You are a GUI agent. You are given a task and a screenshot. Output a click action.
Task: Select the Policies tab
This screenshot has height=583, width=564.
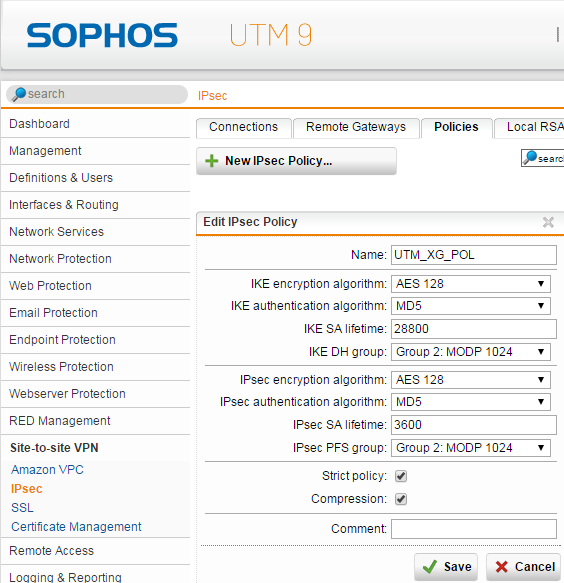tap(456, 128)
